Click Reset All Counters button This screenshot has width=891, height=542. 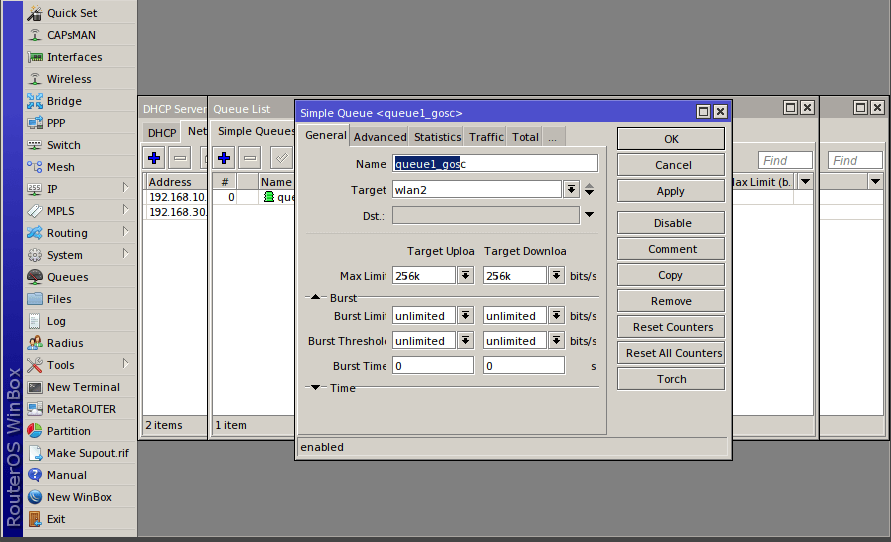[671, 353]
